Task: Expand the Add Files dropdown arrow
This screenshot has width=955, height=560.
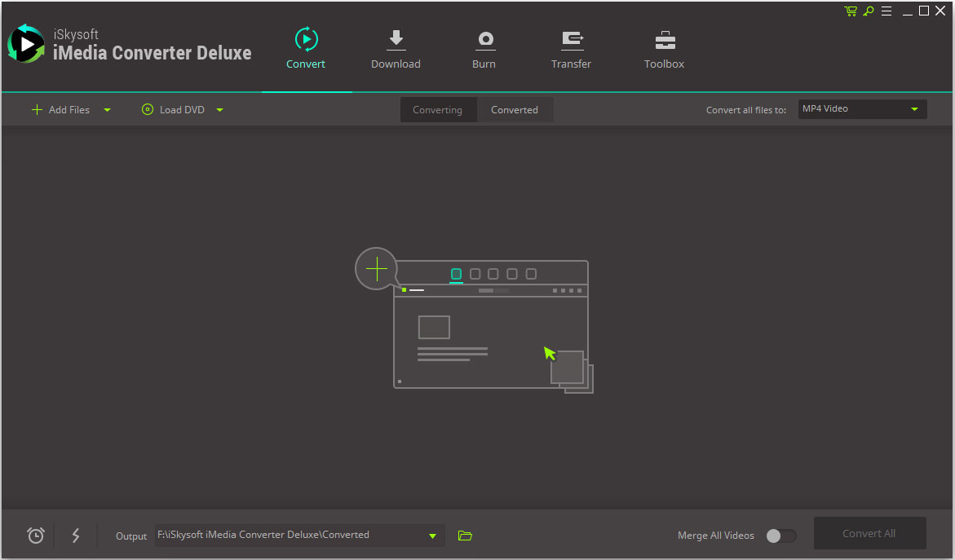Action: (x=107, y=110)
